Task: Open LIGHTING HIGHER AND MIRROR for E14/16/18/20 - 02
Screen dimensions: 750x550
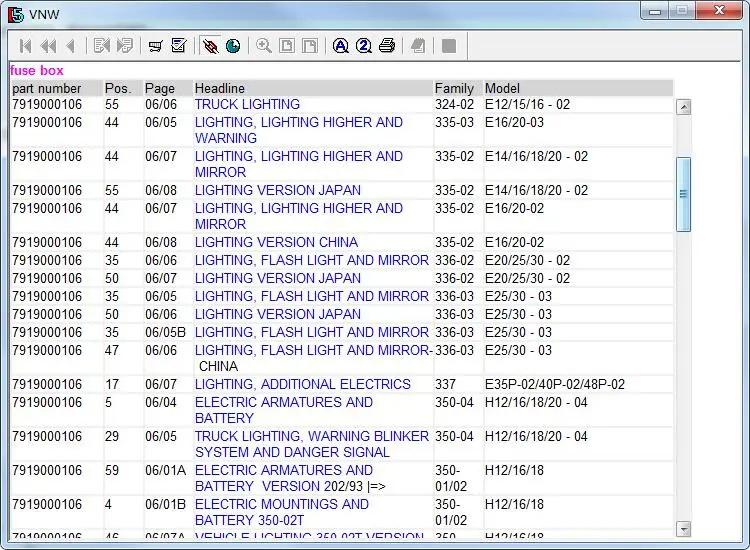Action: pyautogui.click(x=298, y=164)
